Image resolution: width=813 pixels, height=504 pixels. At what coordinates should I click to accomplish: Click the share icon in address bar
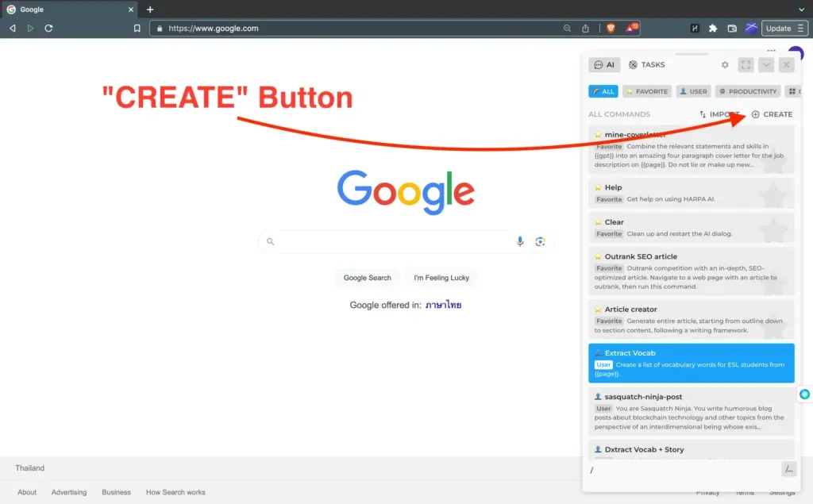tap(585, 29)
